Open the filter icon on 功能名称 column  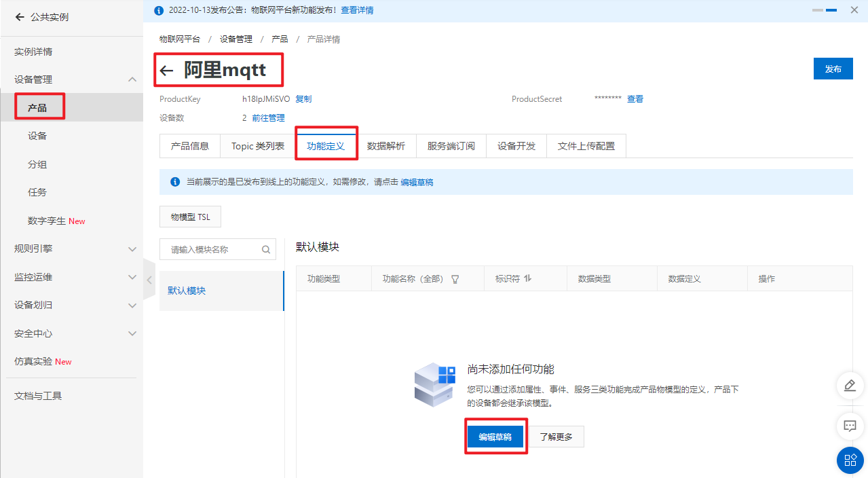(x=455, y=278)
